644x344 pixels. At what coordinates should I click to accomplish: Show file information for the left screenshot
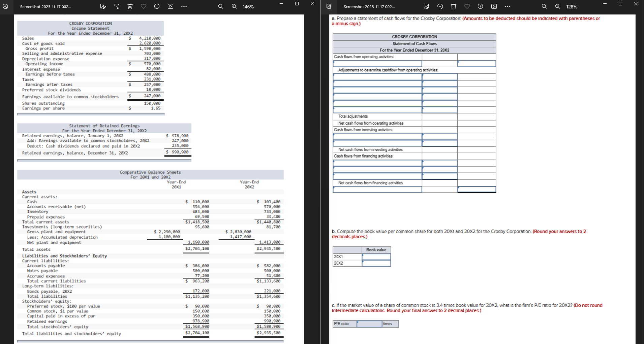coord(157,6)
